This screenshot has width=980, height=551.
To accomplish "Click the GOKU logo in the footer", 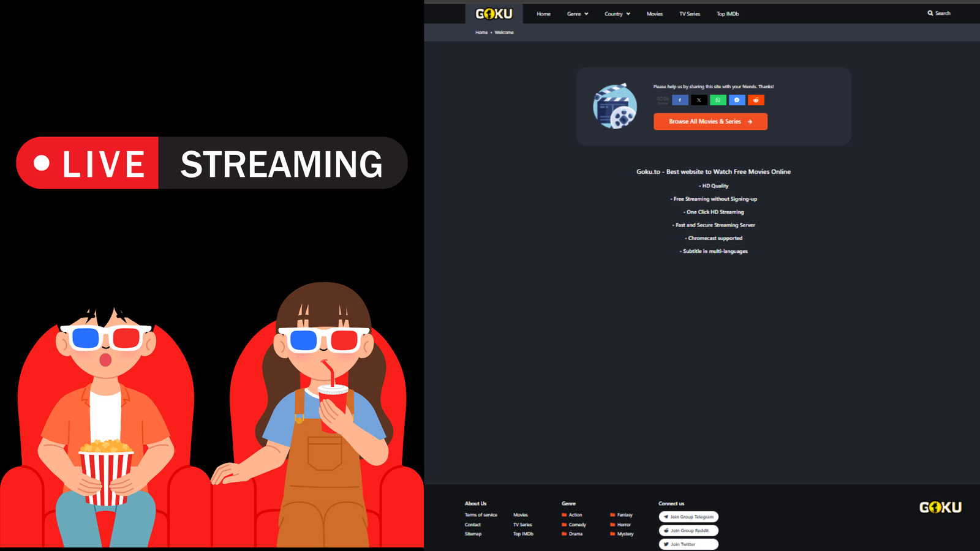I will 940,507.
